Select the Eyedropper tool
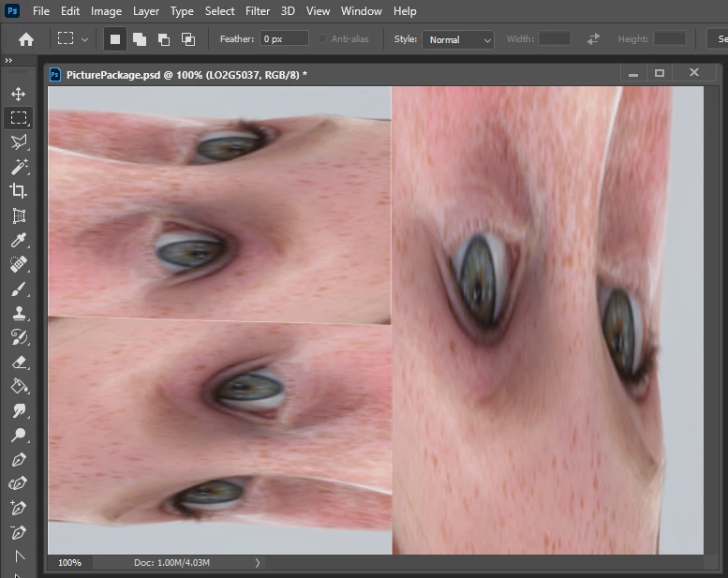 click(19, 240)
